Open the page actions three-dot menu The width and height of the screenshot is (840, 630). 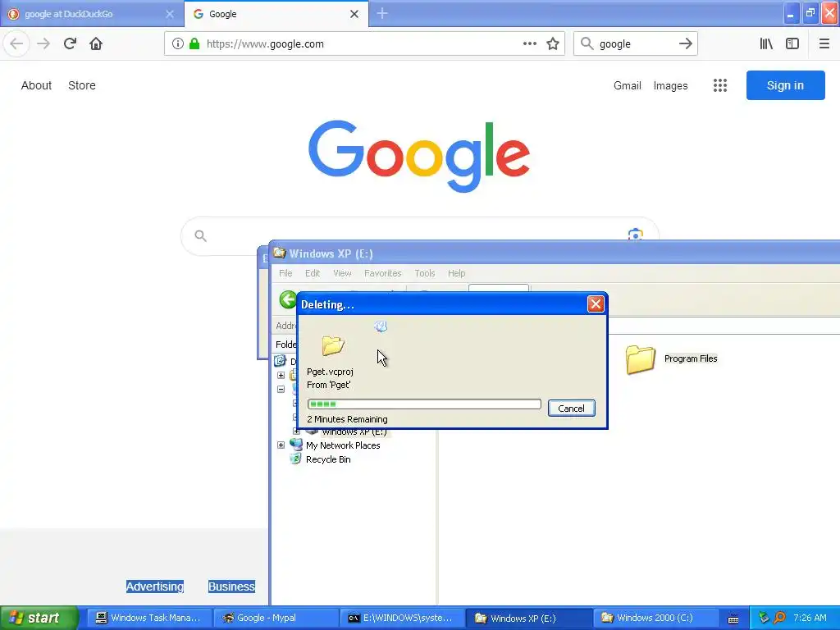pyautogui.click(x=530, y=44)
